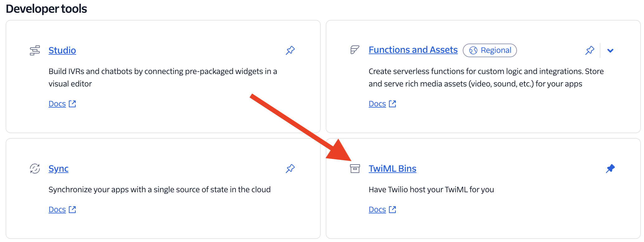Open the Functions and Assets link
Viewport: 644px width, 242px height.
click(413, 50)
